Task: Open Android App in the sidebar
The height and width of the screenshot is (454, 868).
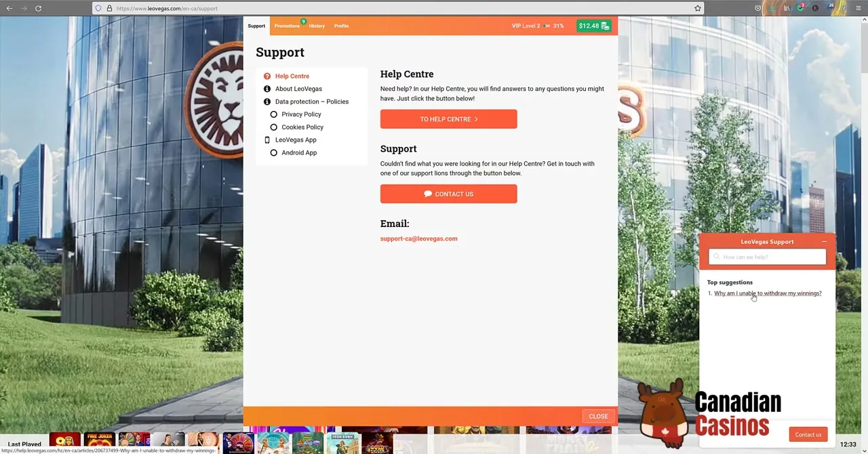Action: 299,152
